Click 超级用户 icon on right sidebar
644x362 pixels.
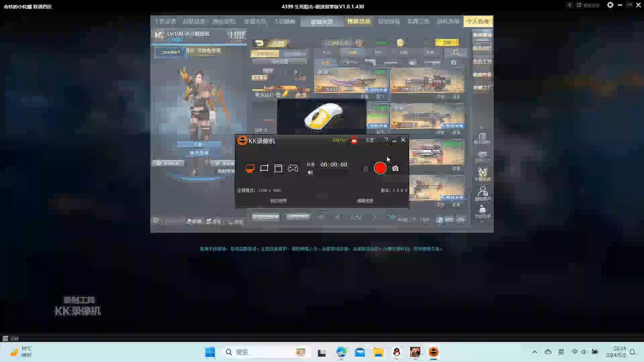483,193
